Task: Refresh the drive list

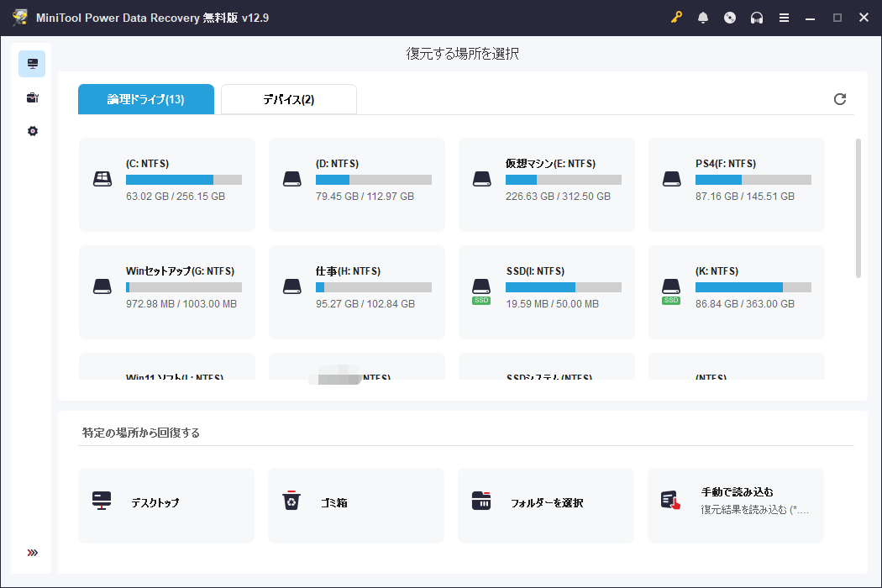Action: [840, 99]
